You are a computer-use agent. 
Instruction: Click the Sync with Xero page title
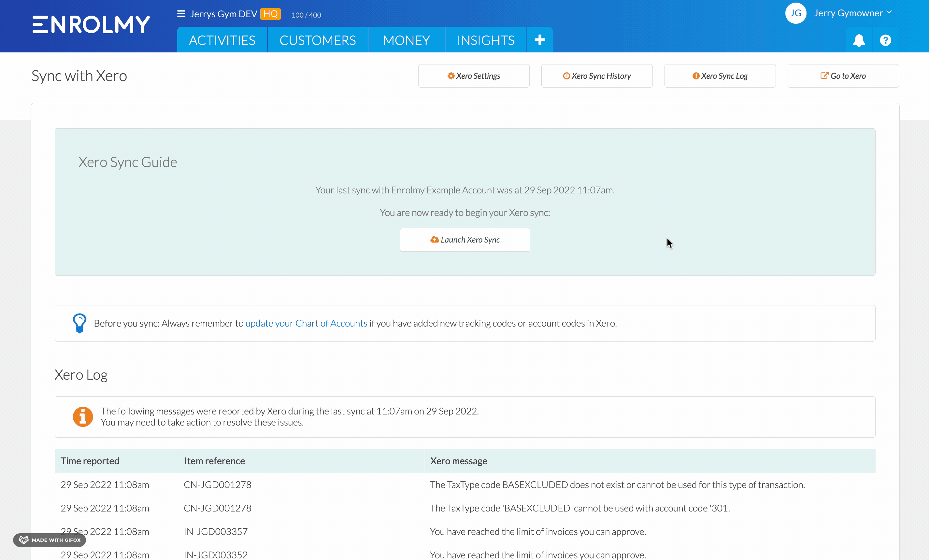[79, 76]
